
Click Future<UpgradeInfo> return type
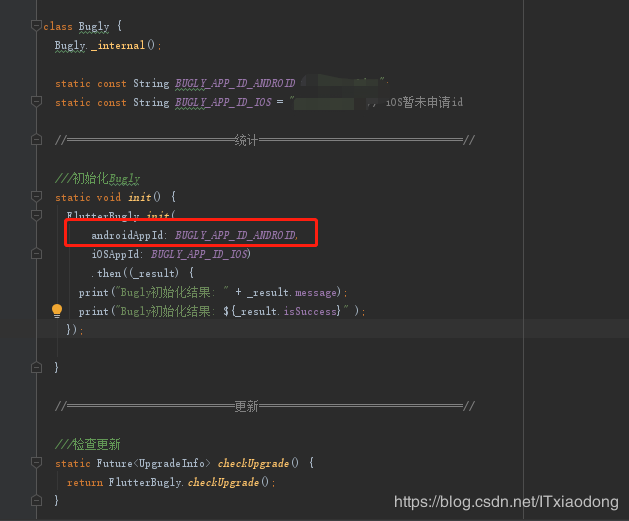153,463
